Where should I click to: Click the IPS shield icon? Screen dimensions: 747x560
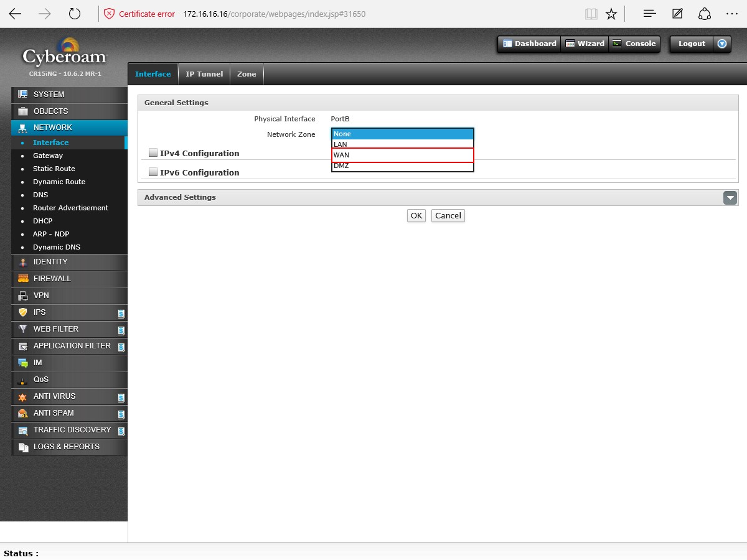point(23,312)
